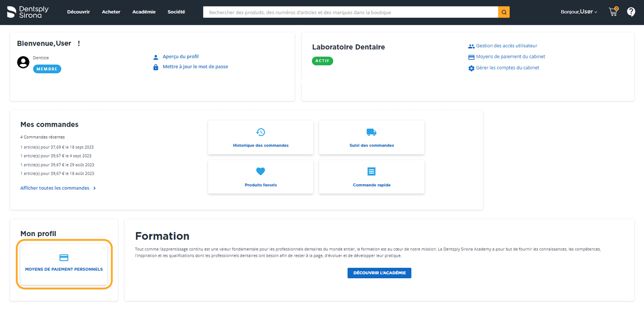
Task: Open Suivi des commandes tile
Action: coord(371,138)
